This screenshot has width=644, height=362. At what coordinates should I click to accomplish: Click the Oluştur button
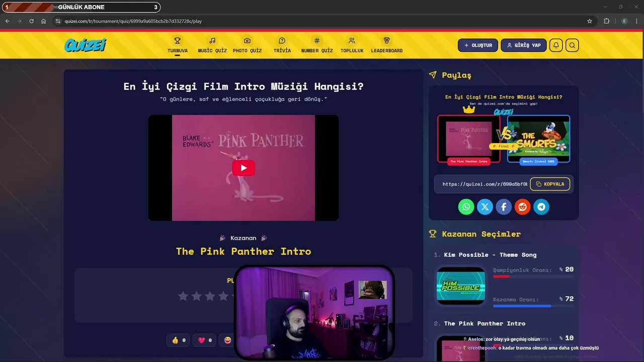(x=478, y=45)
